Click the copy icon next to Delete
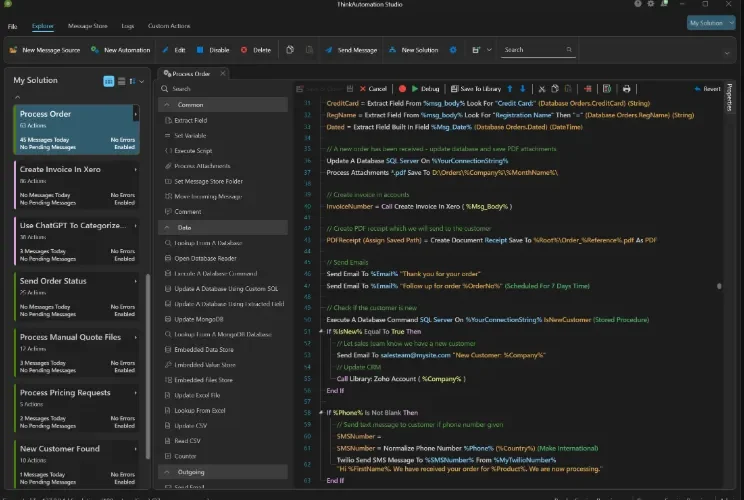Viewport: 744px width, 500px height. [x=289, y=50]
